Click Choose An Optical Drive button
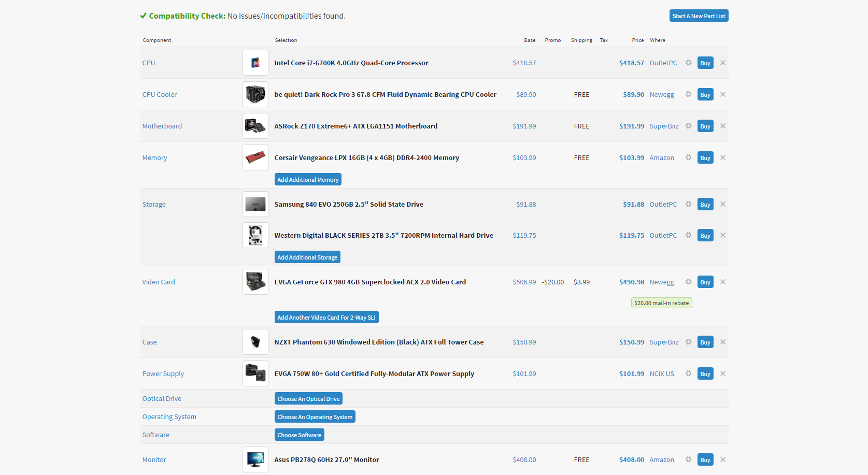This screenshot has width=868, height=475. coord(308,399)
